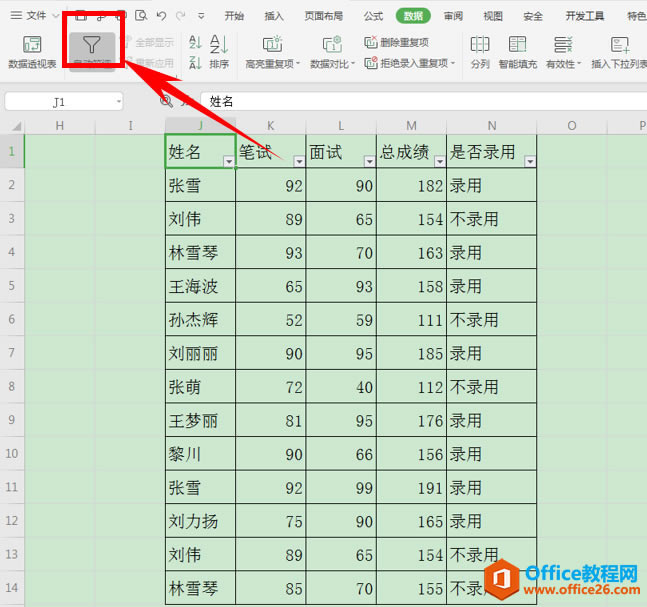The image size is (647, 607).
Task: Select column header M
Action: pyautogui.click(x=411, y=126)
